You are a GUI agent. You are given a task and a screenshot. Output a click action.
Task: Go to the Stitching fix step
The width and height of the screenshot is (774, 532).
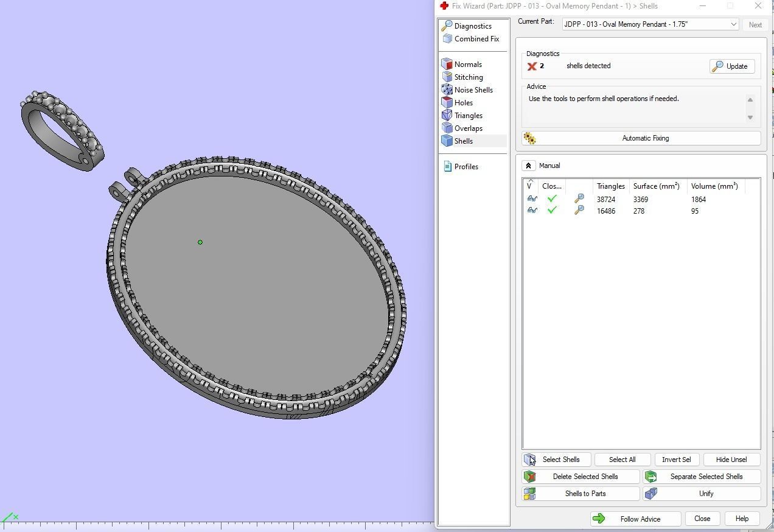click(469, 77)
